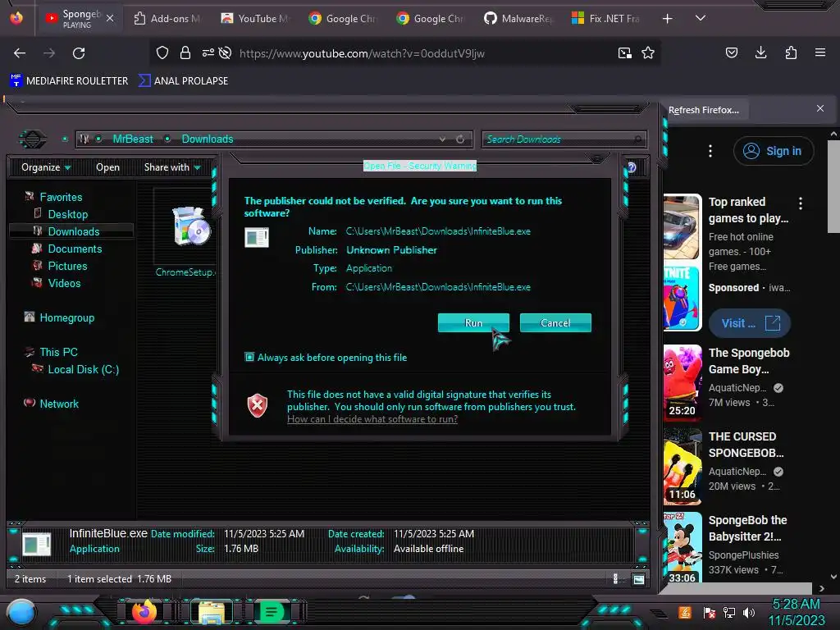Screen dimensions: 840x630
Task: View site security lock information
Action: [x=185, y=52]
